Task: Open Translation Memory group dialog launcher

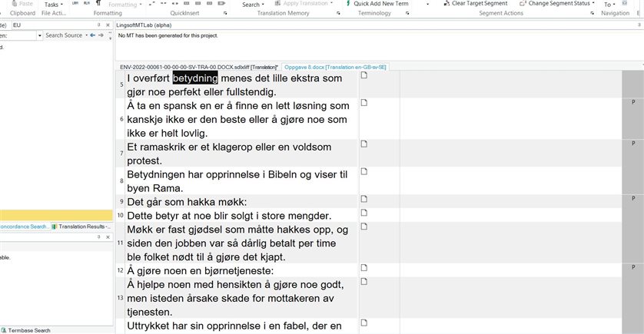Action: [338, 13]
